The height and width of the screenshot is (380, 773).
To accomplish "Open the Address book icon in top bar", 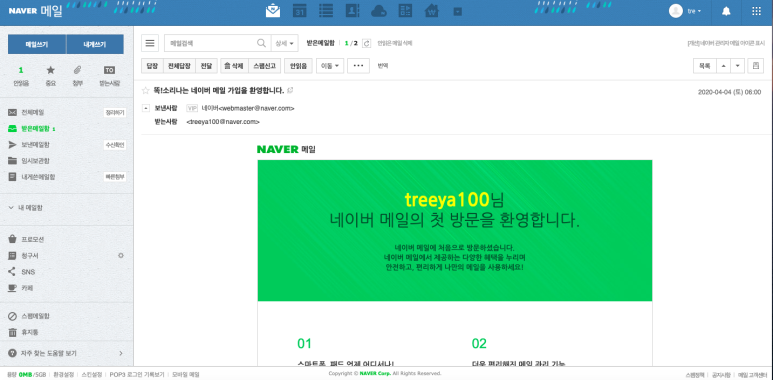I will pos(352,11).
